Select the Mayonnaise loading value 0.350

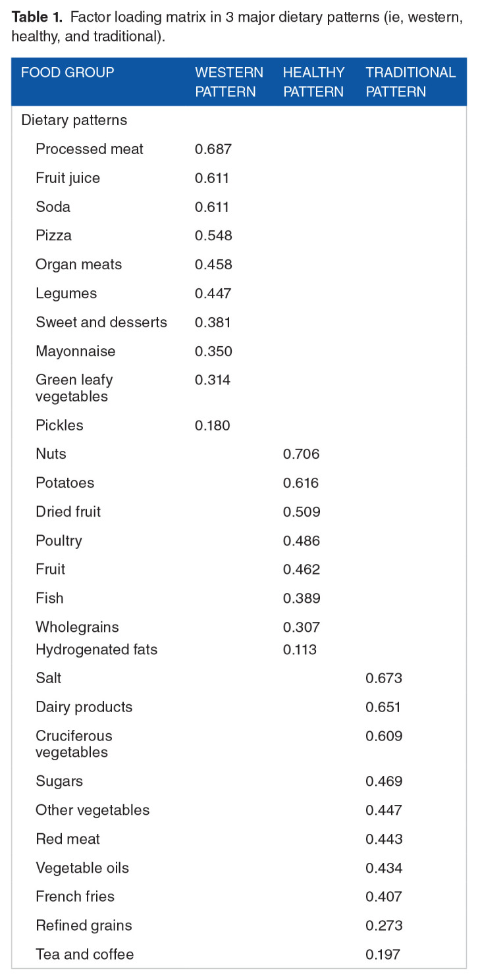point(213,351)
